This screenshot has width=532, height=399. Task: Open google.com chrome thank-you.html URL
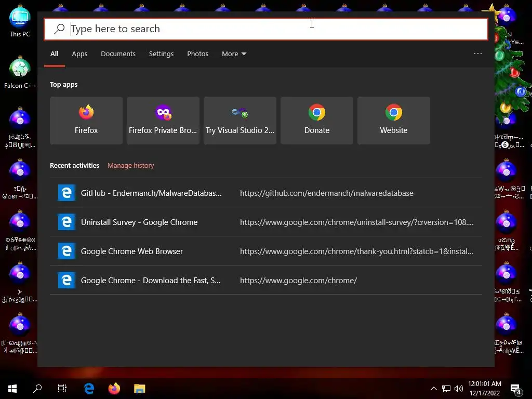click(356, 251)
